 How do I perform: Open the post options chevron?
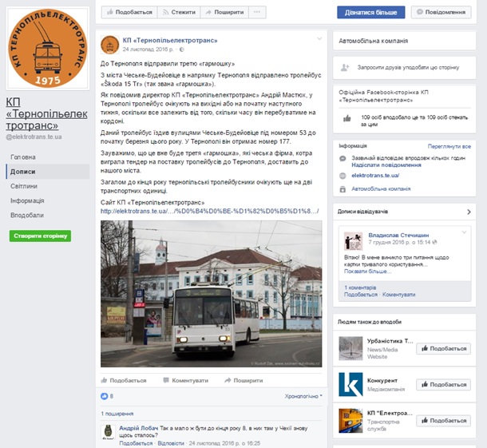(x=319, y=39)
